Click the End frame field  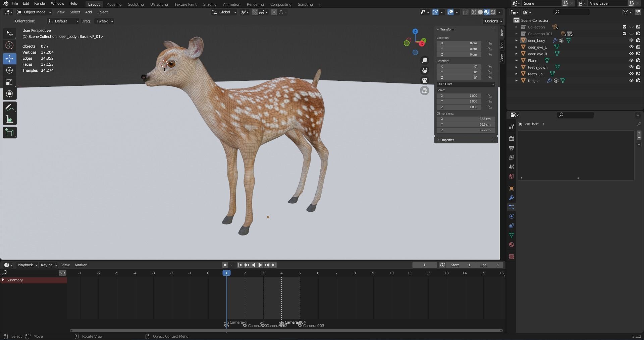(x=490, y=265)
